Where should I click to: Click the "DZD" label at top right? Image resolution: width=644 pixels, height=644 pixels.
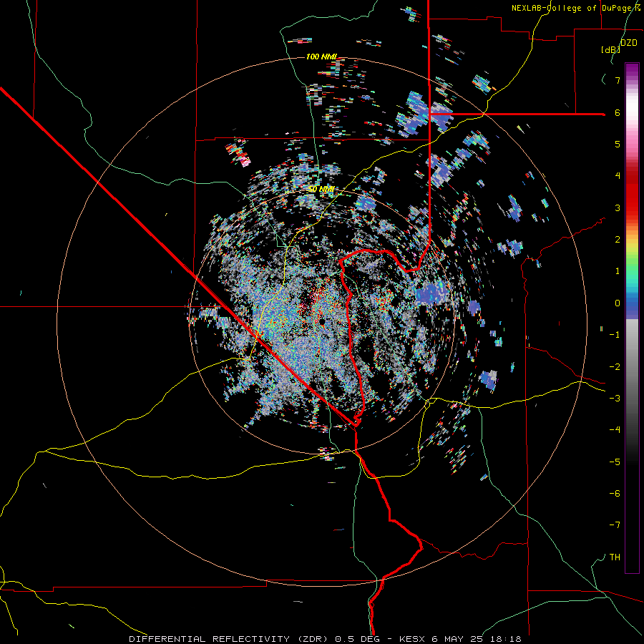[629, 42]
